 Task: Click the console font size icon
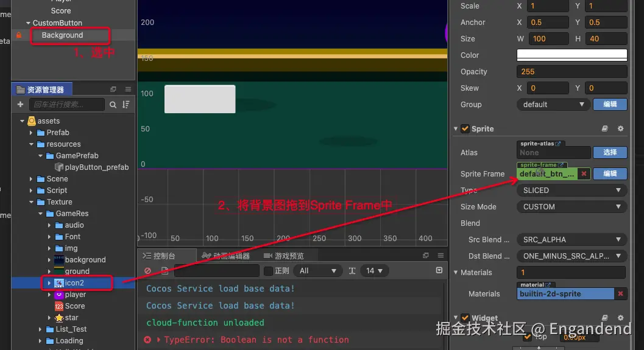pos(352,271)
